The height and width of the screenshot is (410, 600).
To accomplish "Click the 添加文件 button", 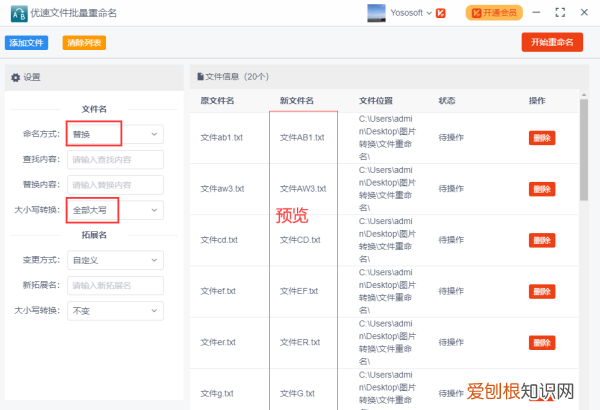I will [27, 43].
